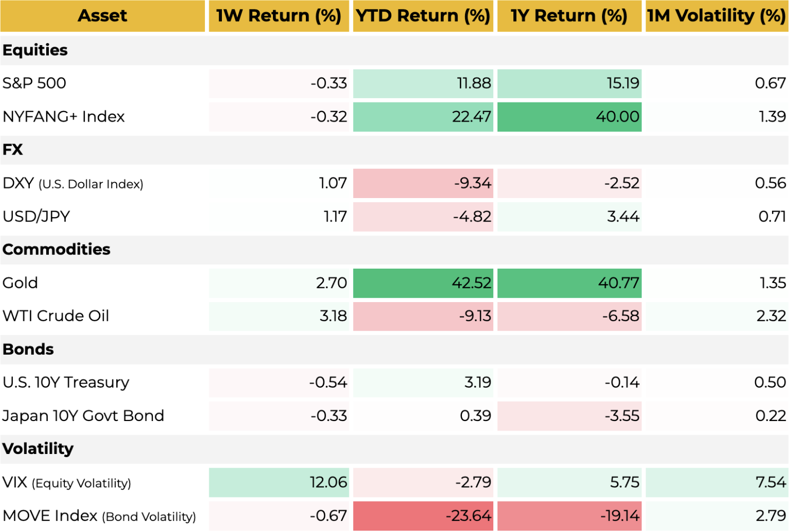Image resolution: width=789 pixels, height=532 pixels.
Task: Select the Commodities section heading
Action: (x=56, y=250)
